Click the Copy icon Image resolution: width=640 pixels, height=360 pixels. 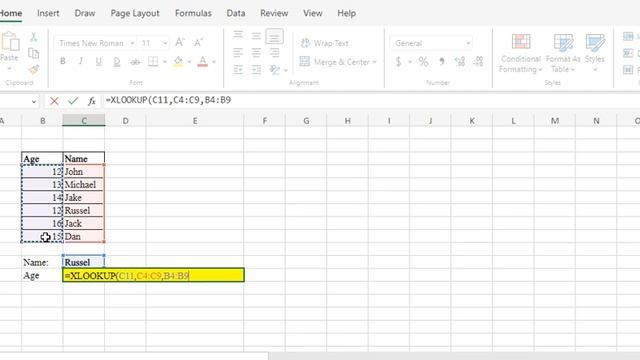[x=33, y=53]
